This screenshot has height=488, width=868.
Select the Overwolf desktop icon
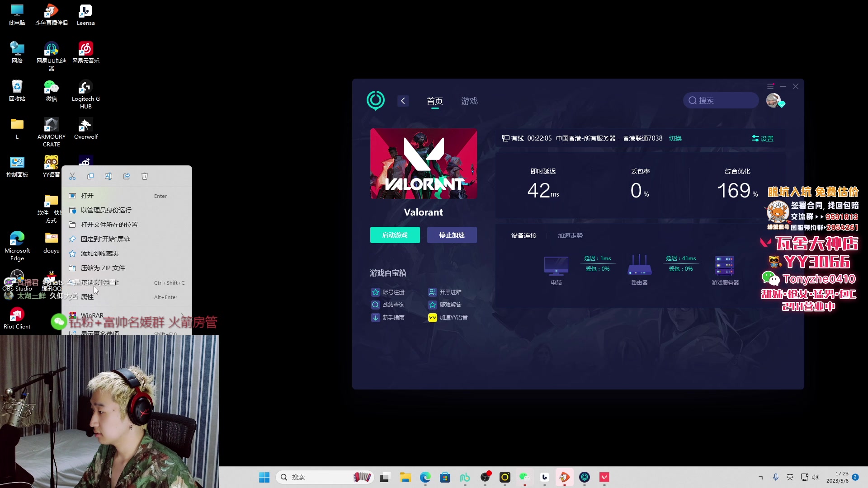(85, 128)
